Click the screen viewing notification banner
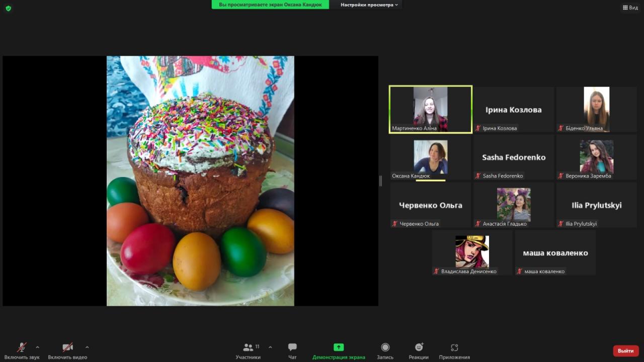 click(x=270, y=5)
